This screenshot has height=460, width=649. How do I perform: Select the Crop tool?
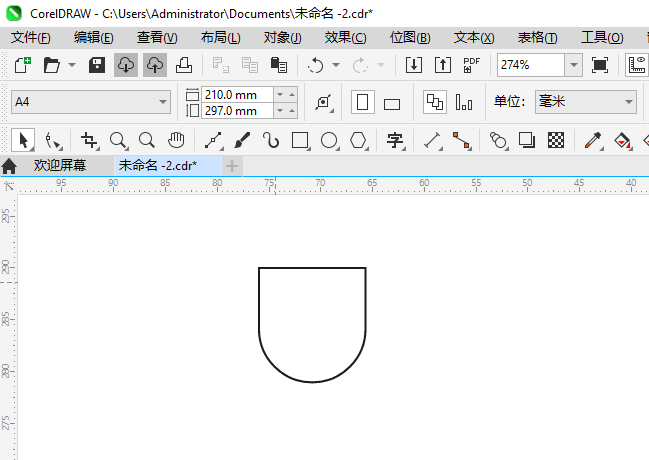89,140
